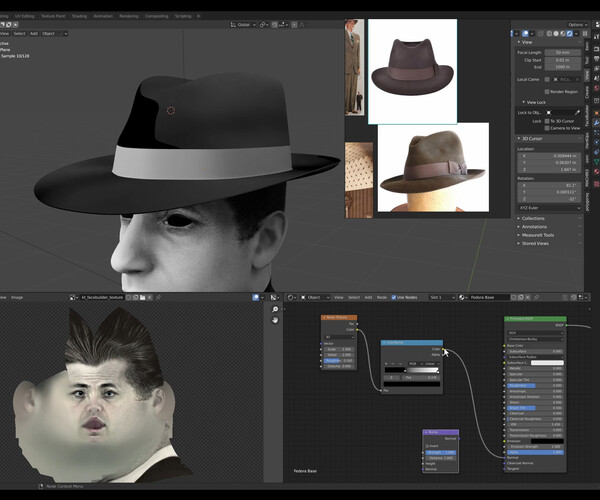Click the snap magnet icon in viewport header
The width and height of the screenshot is (600, 500).
274,24
